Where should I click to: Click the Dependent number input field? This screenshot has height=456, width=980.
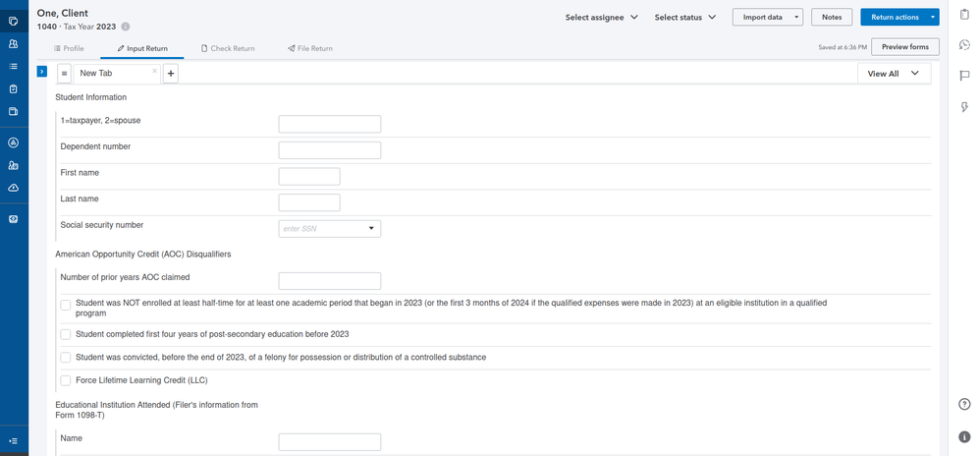point(329,150)
